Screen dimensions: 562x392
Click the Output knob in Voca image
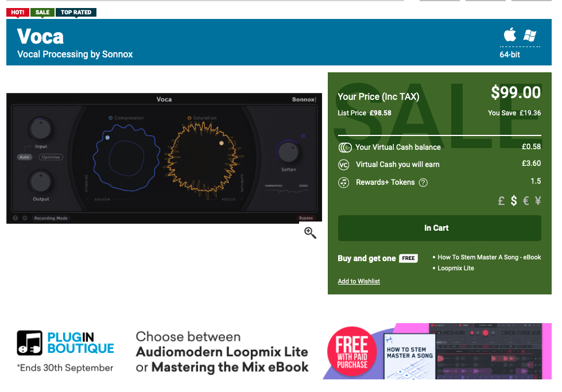41,181
